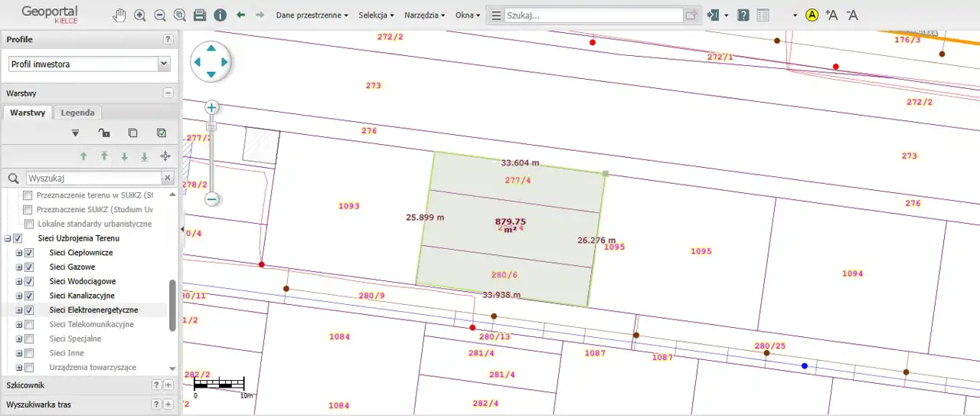The width and height of the screenshot is (980, 416).
Task: Open the Dane przestrzenne menu
Action: click(312, 15)
